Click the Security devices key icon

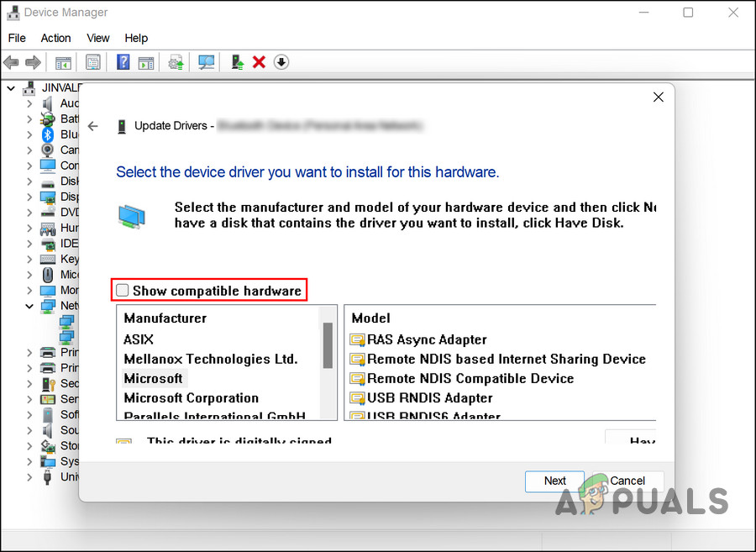pos(48,384)
